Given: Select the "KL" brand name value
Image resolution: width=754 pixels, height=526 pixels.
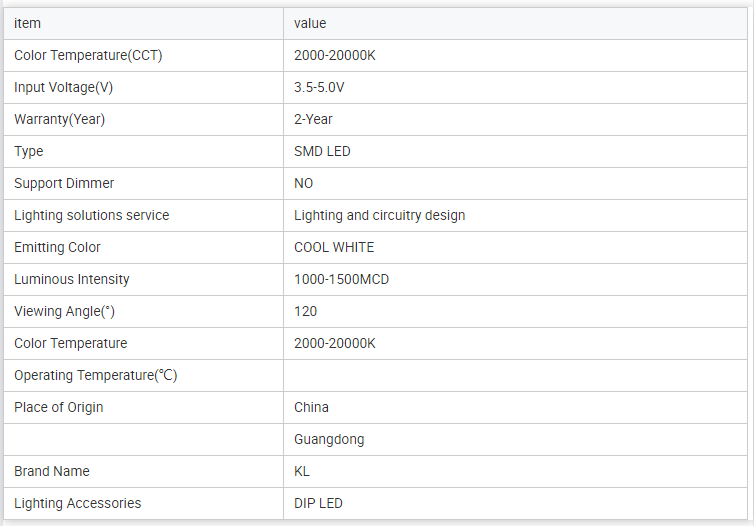Looking at the screenshot, I should click(303, 471).
